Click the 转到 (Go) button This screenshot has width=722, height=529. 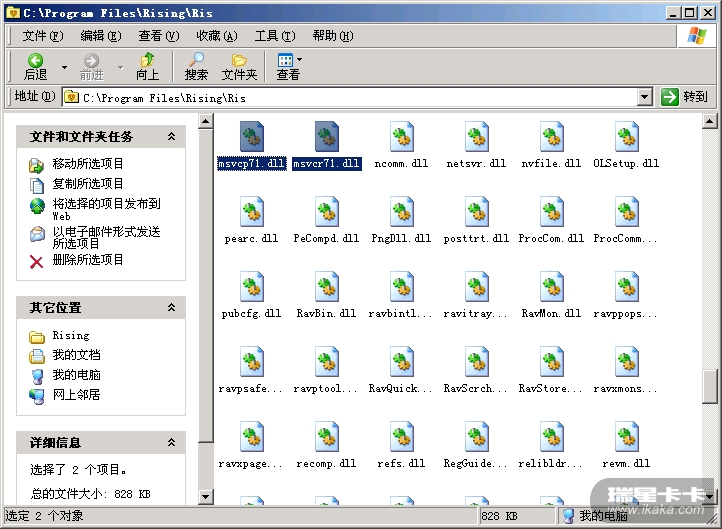coord(684,97)
